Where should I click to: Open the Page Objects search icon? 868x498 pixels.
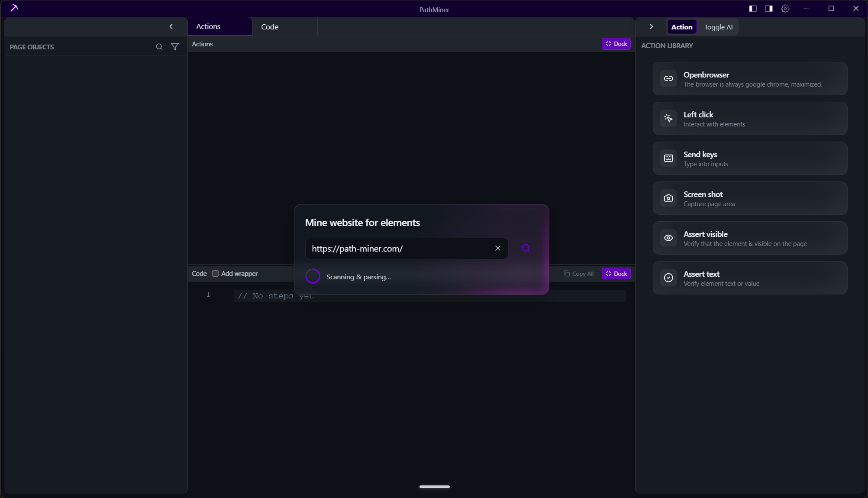pos(159,47)
